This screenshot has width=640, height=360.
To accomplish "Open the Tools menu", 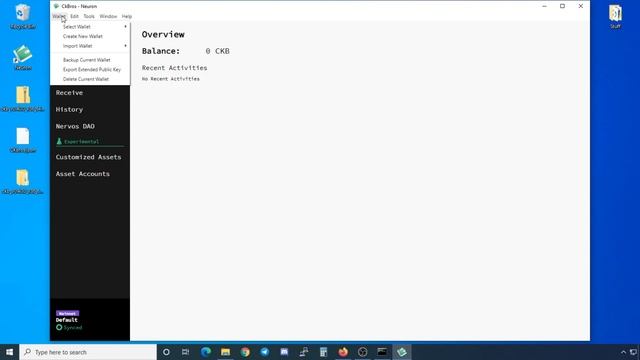I will [89, 16].
